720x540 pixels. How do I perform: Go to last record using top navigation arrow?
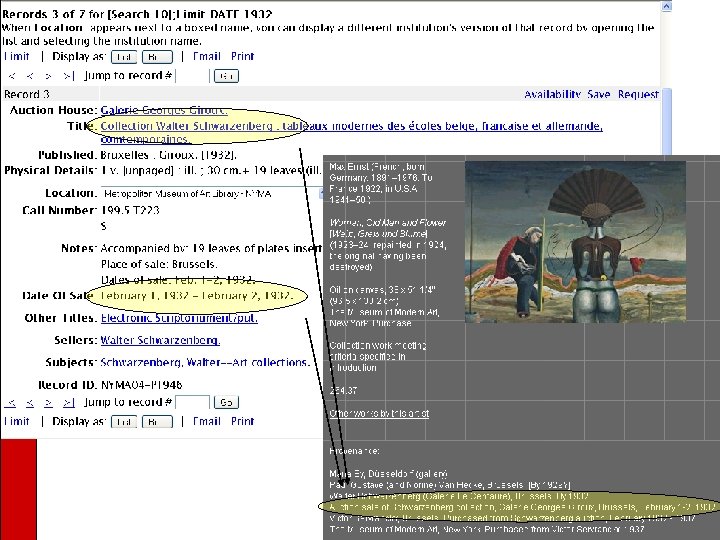tap(68, 76)
